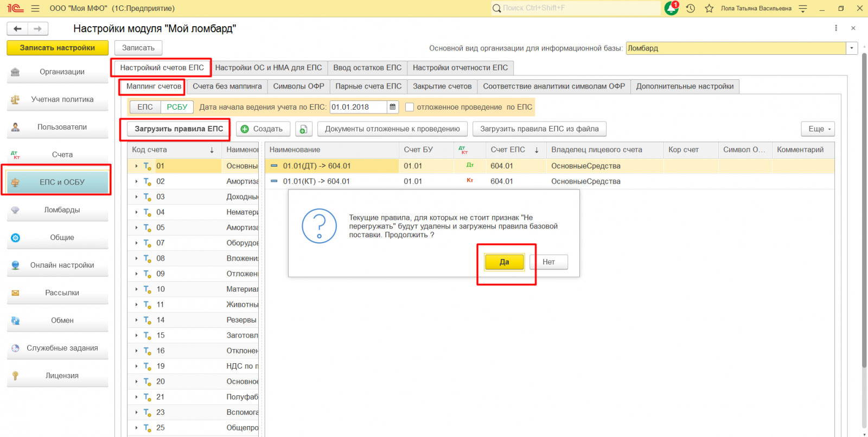Click the Дт/Кт column header icon
This screenshot has width=868, height=437.
[463, 150]
